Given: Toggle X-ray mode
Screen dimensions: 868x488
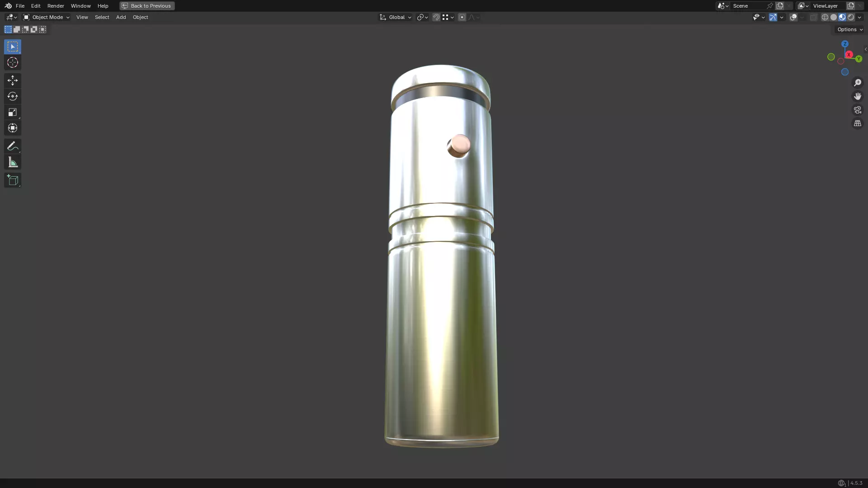Looking at the screenshot, I should click(814, 17).
